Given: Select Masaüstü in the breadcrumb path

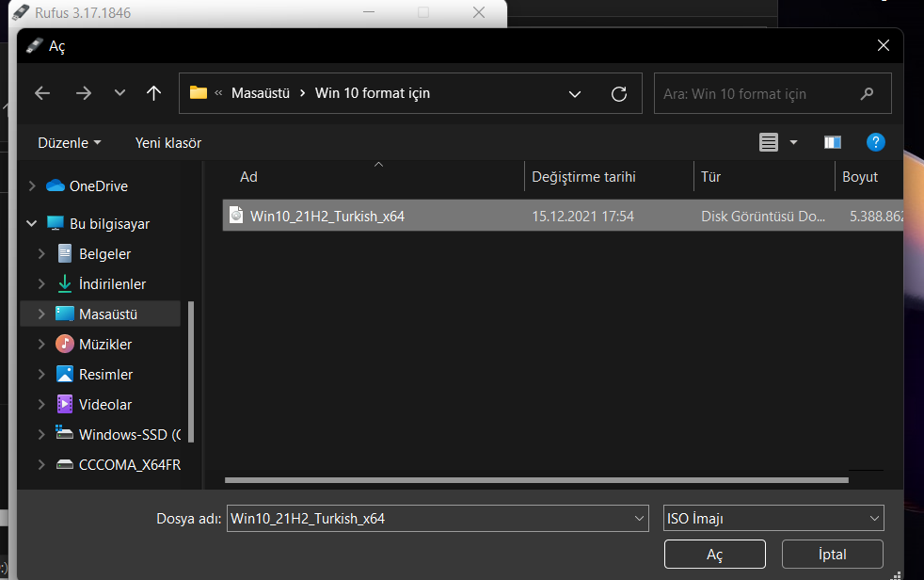Looking at the screenshot, I should tap(261, 93).
